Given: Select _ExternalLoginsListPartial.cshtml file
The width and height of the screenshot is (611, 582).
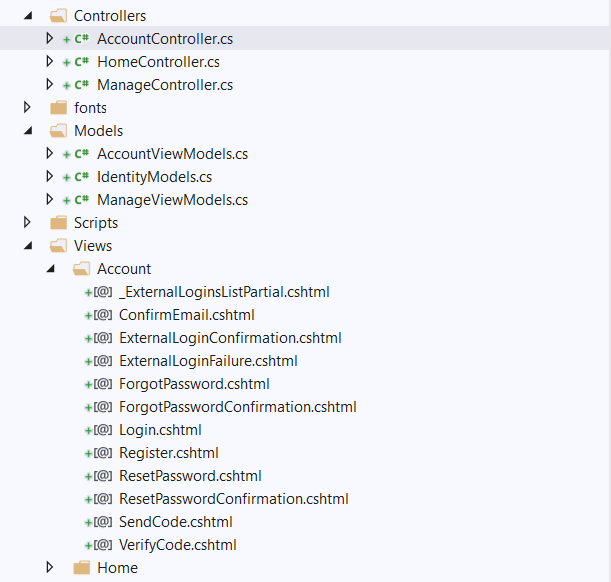Looking at the screenshot, I should (223, 292).
